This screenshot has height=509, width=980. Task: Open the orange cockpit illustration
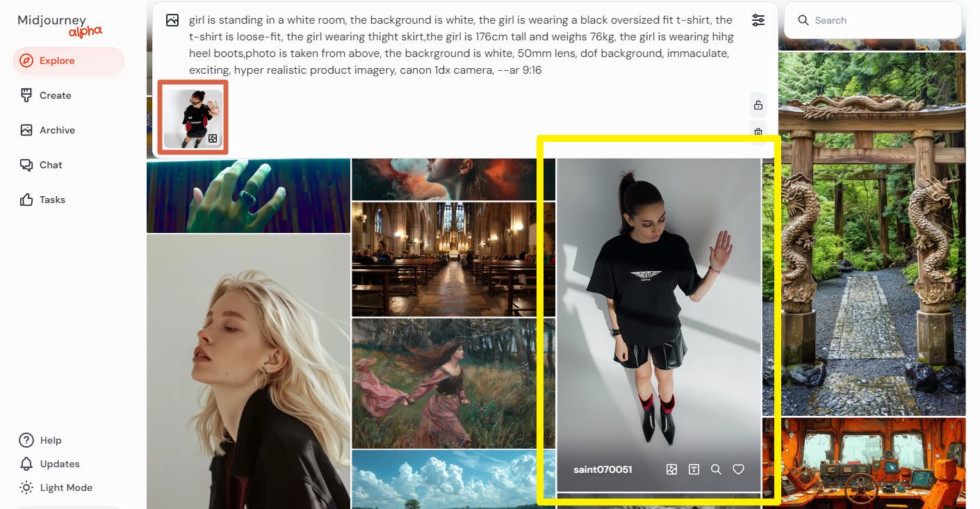click(864, 463)
